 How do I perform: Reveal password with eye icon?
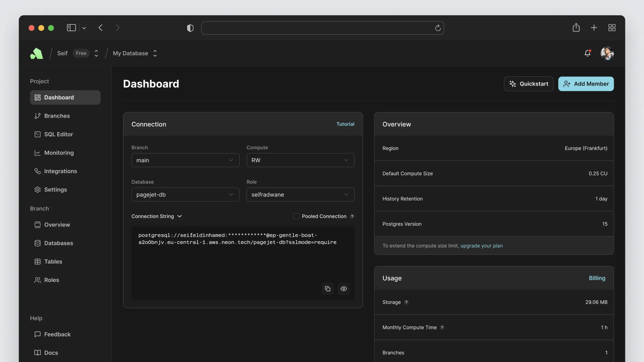click(344, 289)
